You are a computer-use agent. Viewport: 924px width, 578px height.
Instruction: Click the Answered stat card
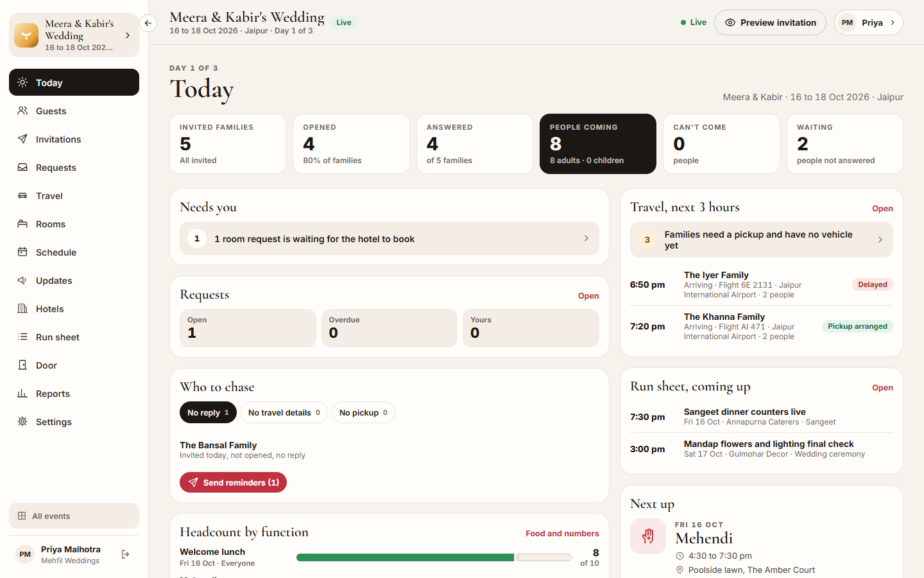475,144
